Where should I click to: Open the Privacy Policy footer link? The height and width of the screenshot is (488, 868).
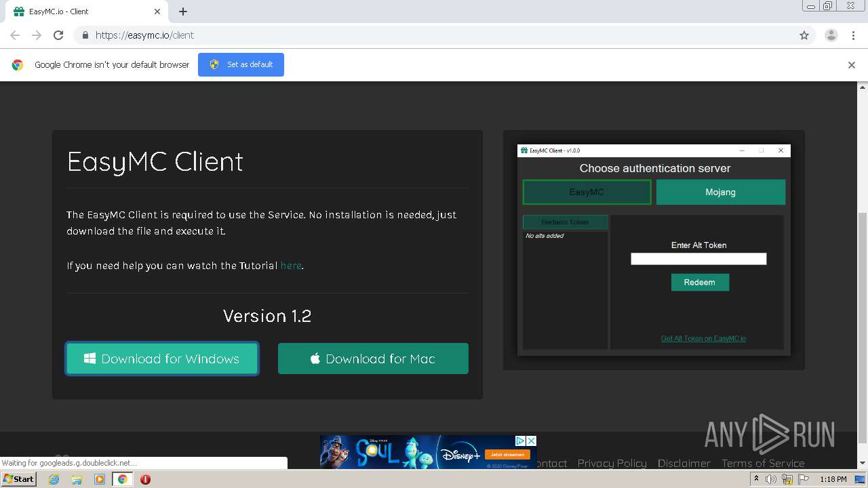coord(612,463)
